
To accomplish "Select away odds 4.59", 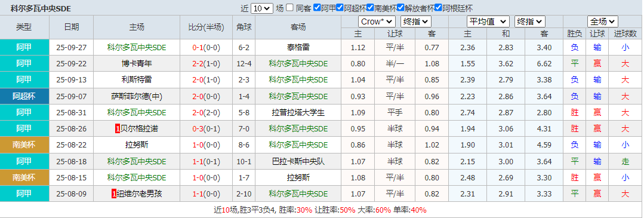I will (544, 145).
